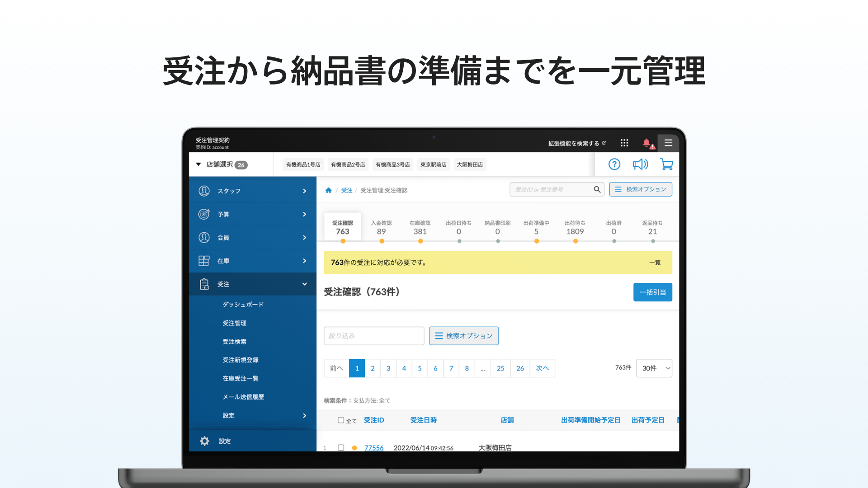Click the 絞り込み filter input field
This screenshot has width=868, height=488.
(374, 336)
